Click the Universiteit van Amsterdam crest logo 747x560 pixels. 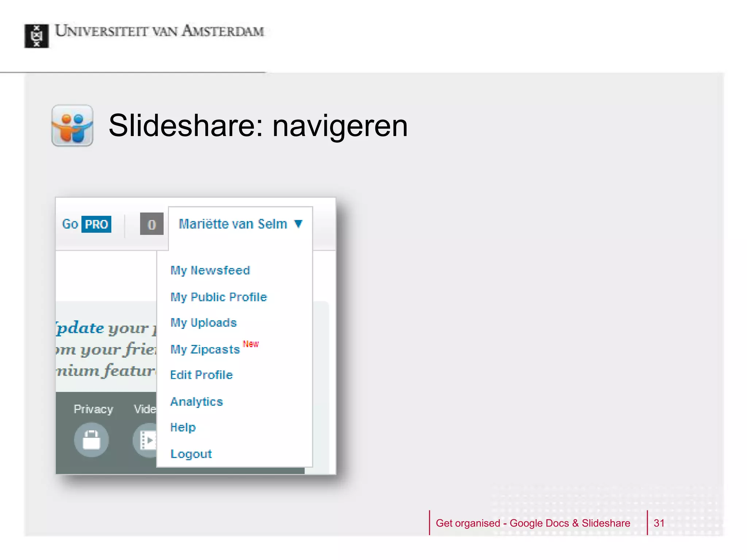(x=36, y=36)
